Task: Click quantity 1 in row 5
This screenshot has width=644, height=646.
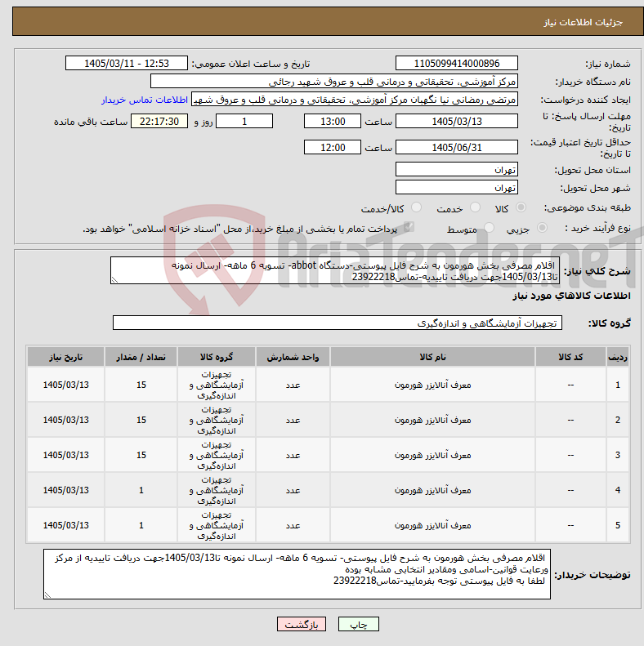Action: pyautogui.click(x=141, y=525)
